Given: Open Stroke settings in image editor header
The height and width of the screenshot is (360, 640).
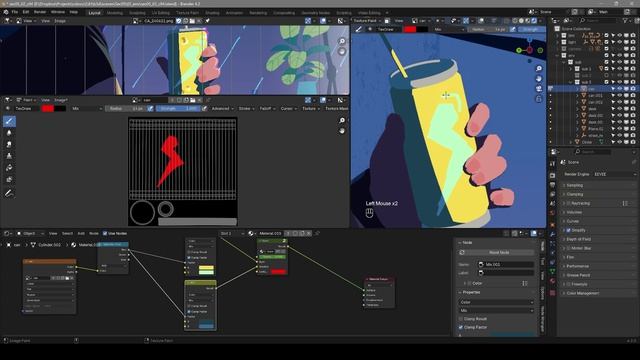Looking at the screenshot, I should tap(246, 109).
